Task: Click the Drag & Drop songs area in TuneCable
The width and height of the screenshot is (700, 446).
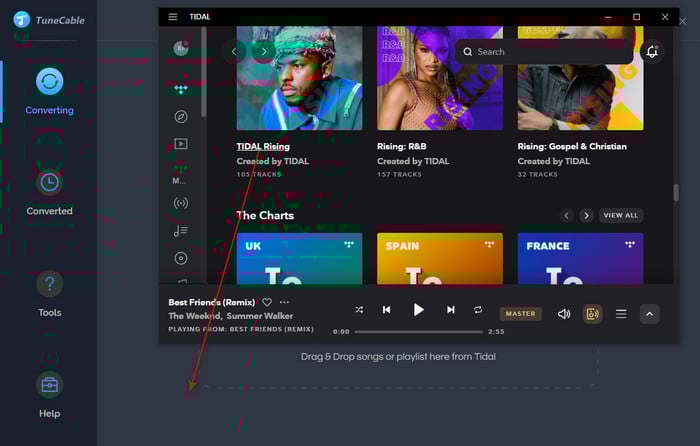Action: [398, 357]
